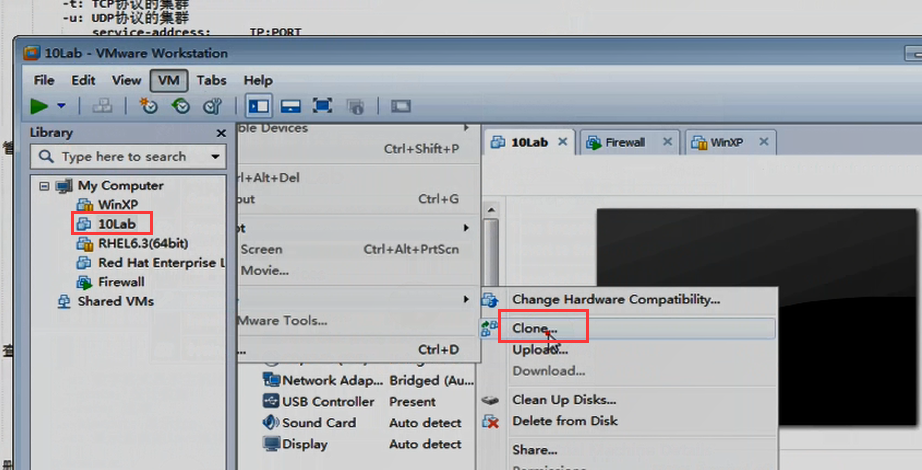Screen dimensions: 922x470
Task: Choose Share... from the submenu
Action: [x=629, y=450]
